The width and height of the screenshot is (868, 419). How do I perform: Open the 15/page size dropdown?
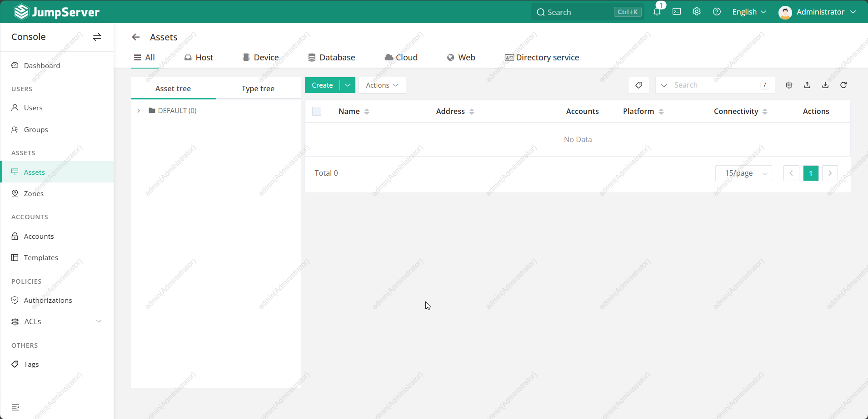(x=743, y=173)
